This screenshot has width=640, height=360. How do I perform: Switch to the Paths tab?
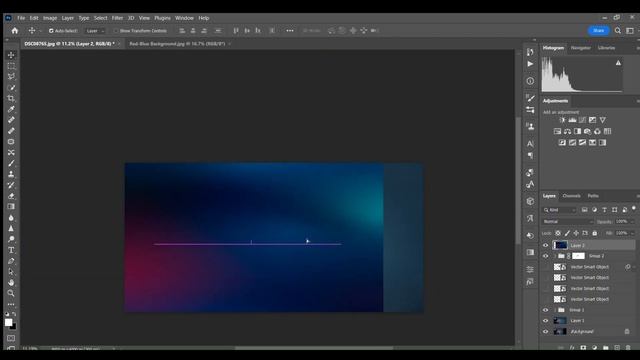coord(593,196)
